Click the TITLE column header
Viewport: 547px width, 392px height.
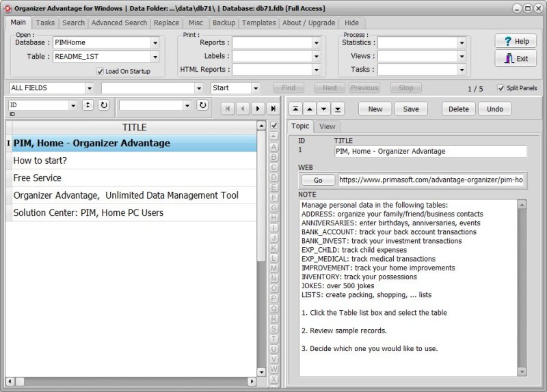pos(134,128)
